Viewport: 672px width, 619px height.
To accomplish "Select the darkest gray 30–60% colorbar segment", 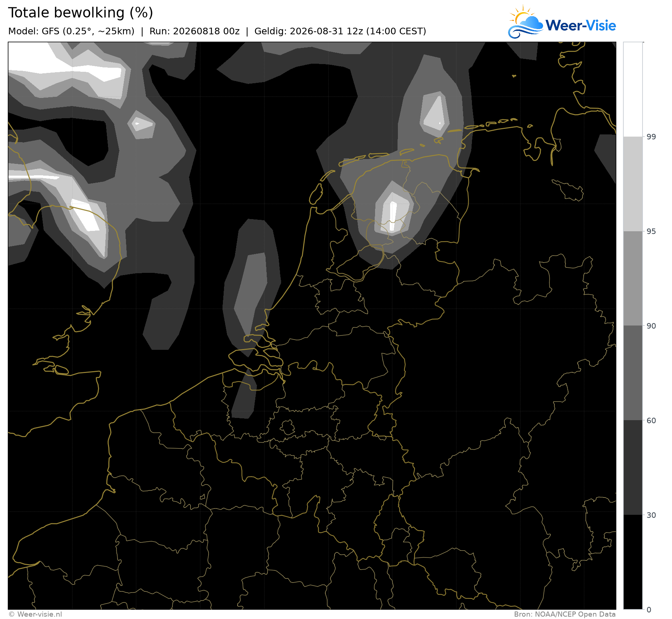I will (x=633, y=468).
